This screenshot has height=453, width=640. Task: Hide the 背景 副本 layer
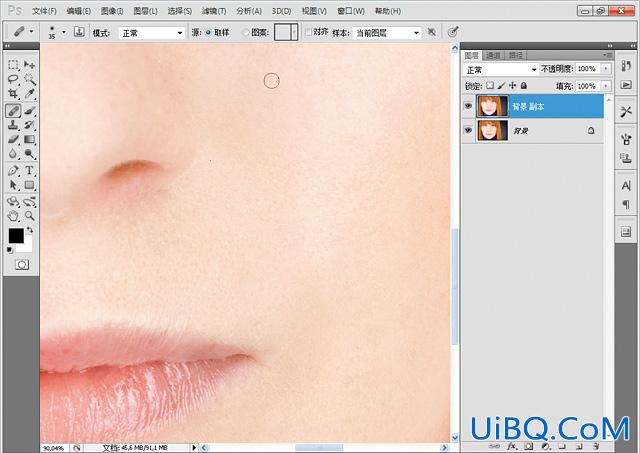pyautogui.click(x=468, y=106)
